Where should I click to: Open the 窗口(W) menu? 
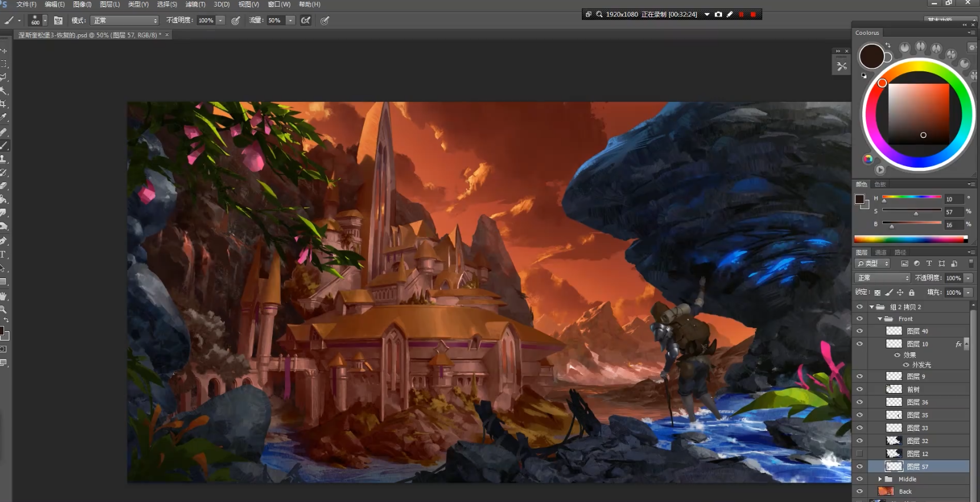(x=279, y=4)
